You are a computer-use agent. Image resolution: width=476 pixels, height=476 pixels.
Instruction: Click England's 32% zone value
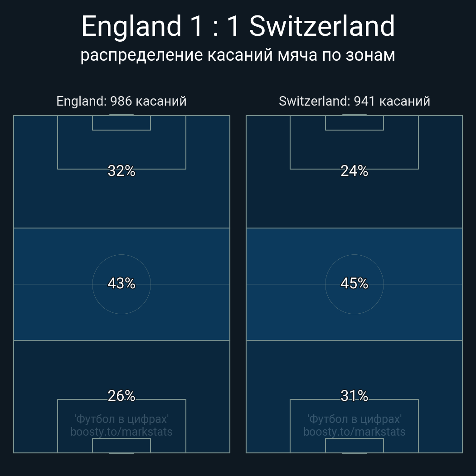point(121,171)
